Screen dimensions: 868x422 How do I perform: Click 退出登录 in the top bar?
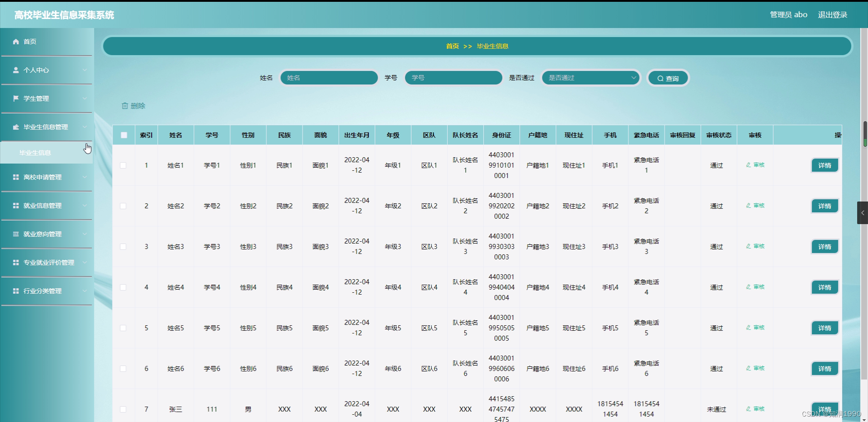(x=833, y=14)
